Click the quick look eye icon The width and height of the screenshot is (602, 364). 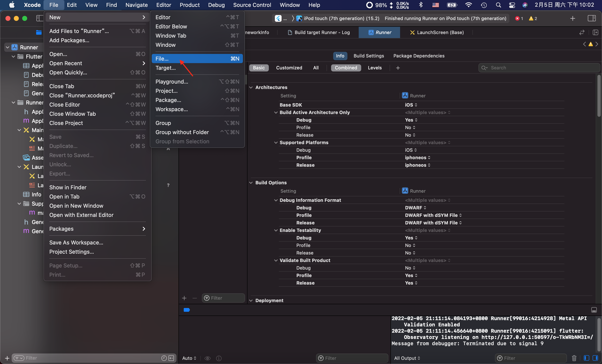click(207, 358)
